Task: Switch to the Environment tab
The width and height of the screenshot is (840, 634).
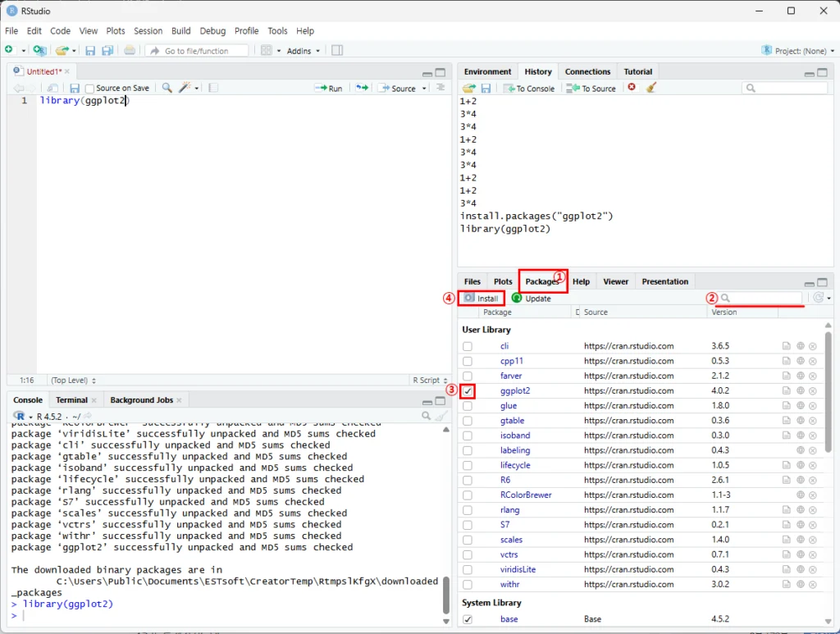Action: coord(487,71)
